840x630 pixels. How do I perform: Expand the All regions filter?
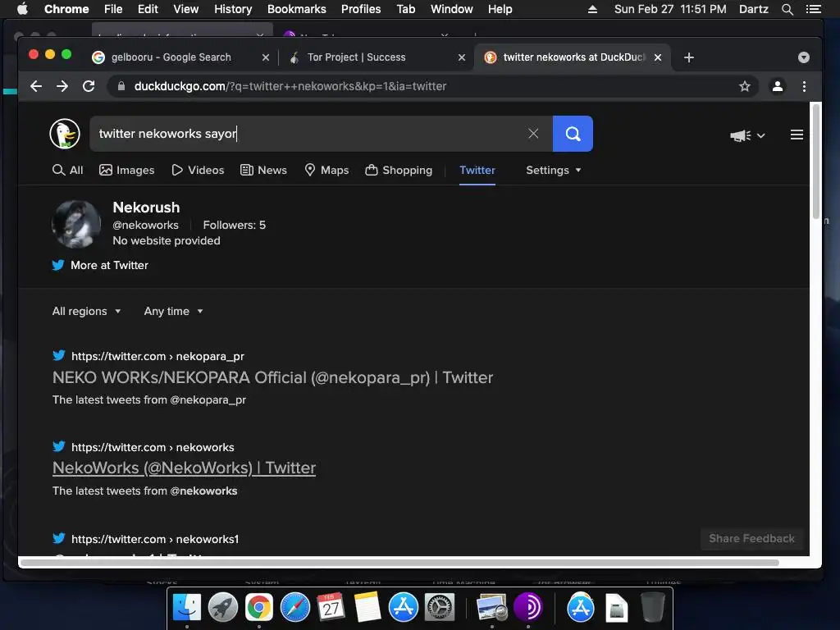tap(86, 311)
